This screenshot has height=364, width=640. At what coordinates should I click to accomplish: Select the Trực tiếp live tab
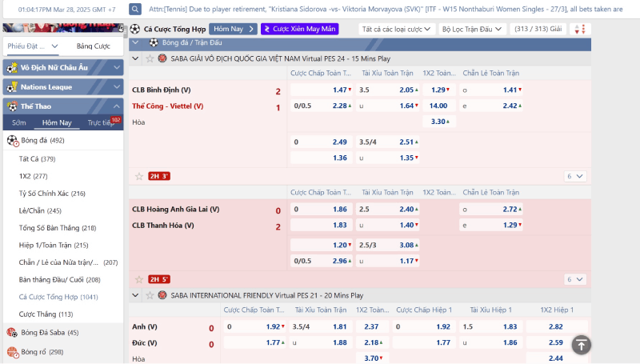[101, 122]
